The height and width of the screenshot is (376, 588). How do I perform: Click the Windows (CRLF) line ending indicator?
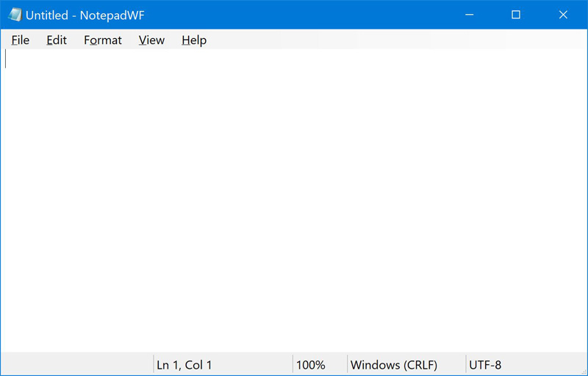coord(394,365)
